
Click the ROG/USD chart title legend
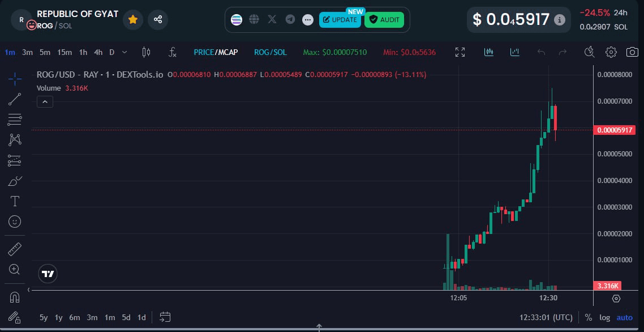100,75
